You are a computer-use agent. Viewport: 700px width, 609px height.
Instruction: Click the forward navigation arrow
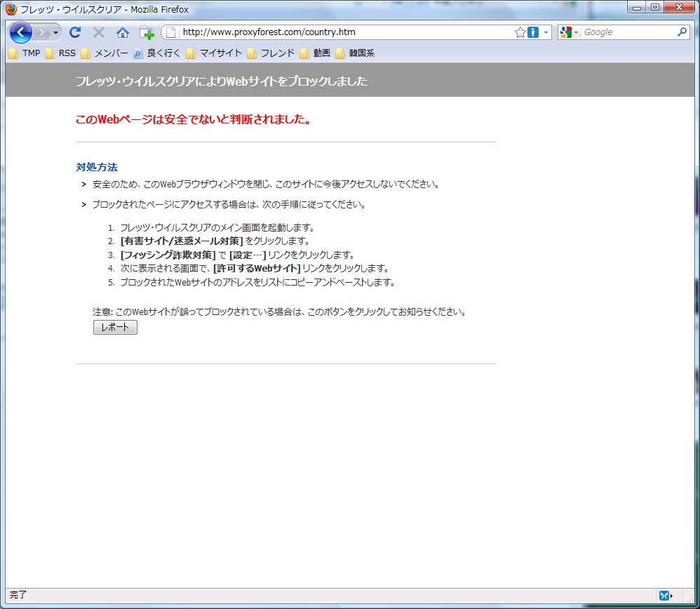42,32
